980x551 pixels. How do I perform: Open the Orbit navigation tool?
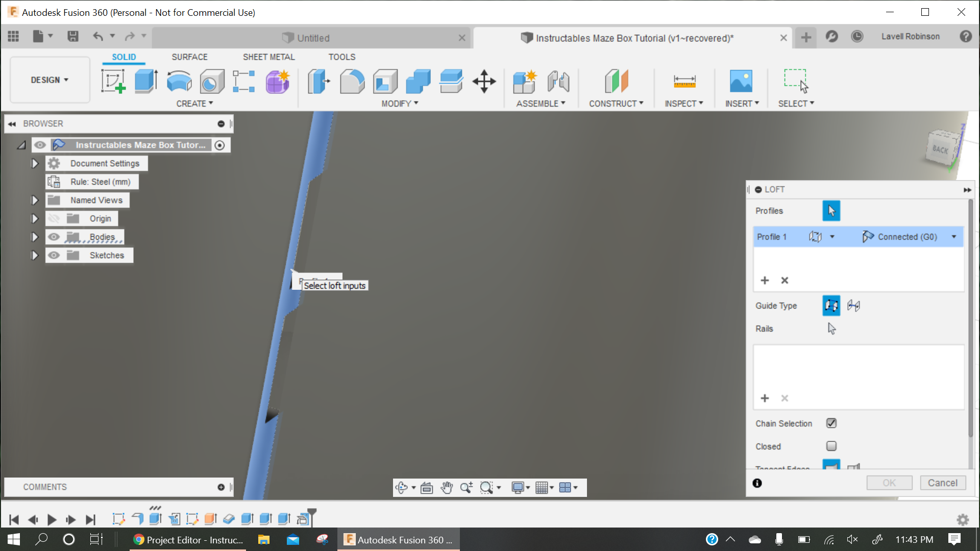point(402,488)
